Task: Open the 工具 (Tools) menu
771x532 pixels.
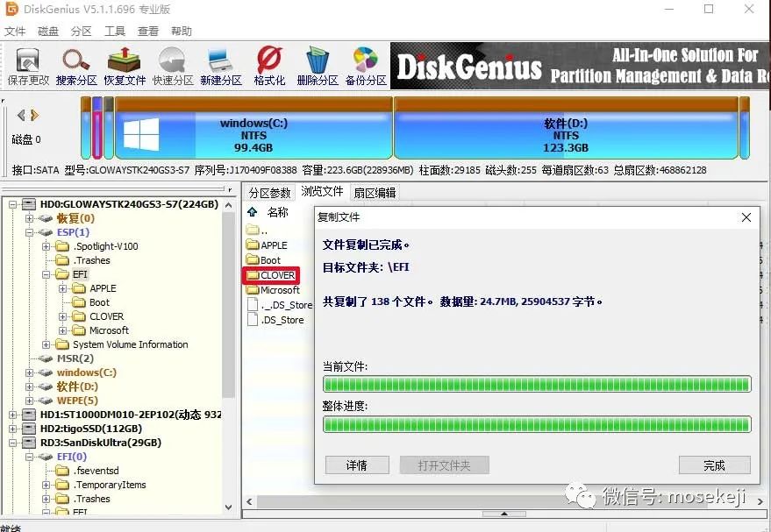Action: click(x=114, y=31)
